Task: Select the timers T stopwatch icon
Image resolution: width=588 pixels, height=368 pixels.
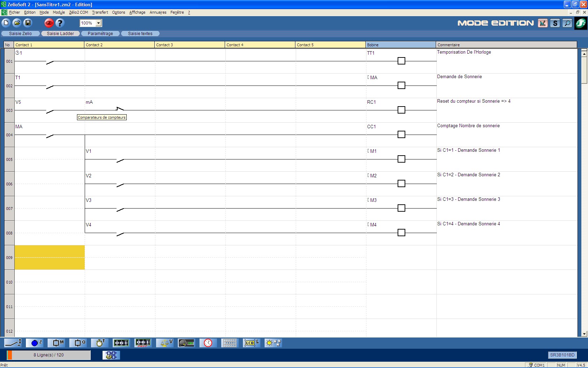Action: click(100, 343)
